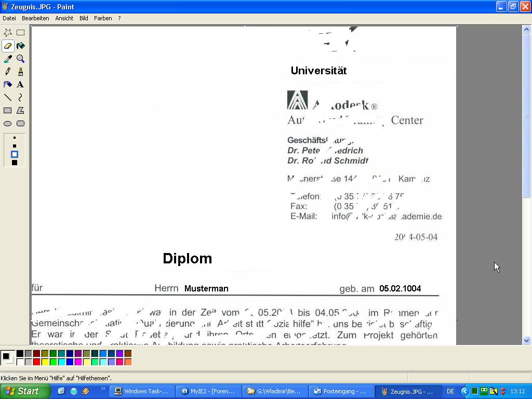Select the rectangular Select tool
Screen dimensions: 532x399
click(21, 33)
